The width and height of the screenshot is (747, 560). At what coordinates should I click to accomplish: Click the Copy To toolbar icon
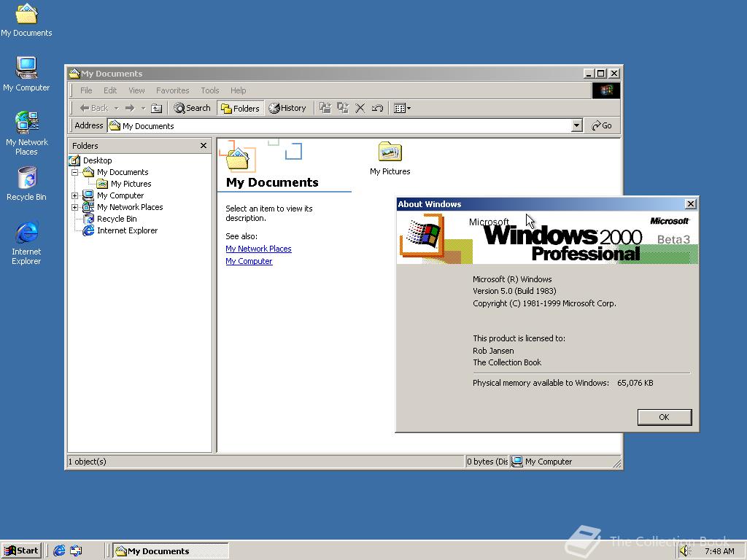[x=343, y=108]
